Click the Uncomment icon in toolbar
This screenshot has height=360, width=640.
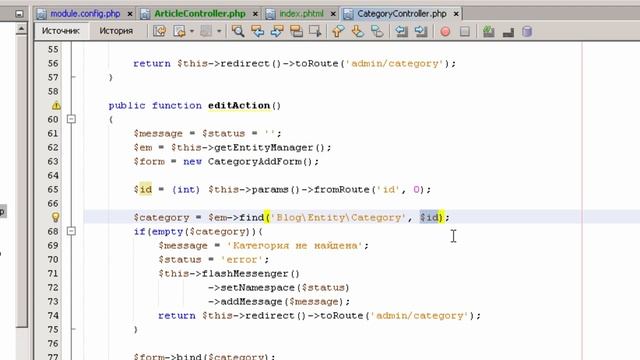[x=508, y=32]
